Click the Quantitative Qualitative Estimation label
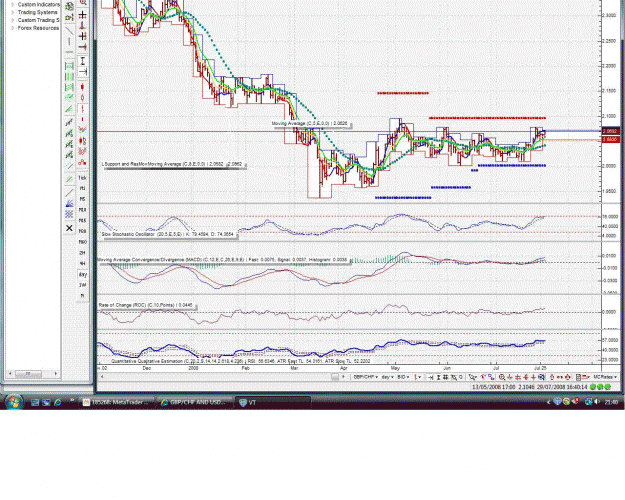 [240, 361]
